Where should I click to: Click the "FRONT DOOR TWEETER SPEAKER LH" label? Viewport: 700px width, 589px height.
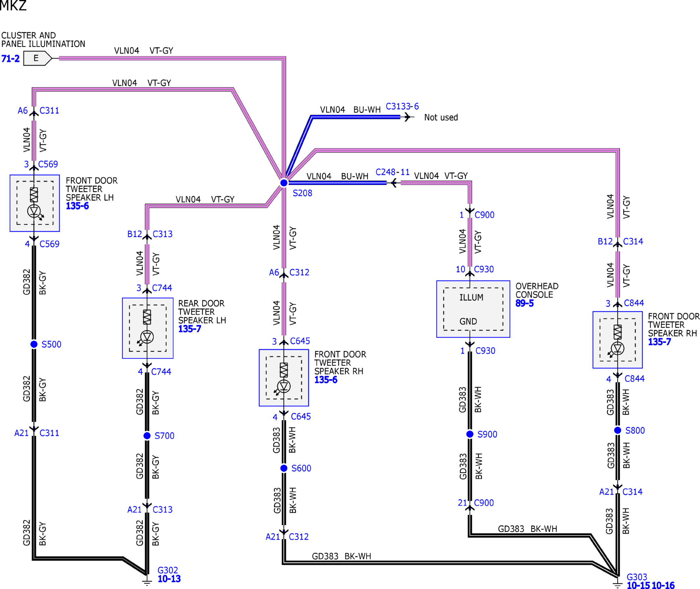[91, 189]
